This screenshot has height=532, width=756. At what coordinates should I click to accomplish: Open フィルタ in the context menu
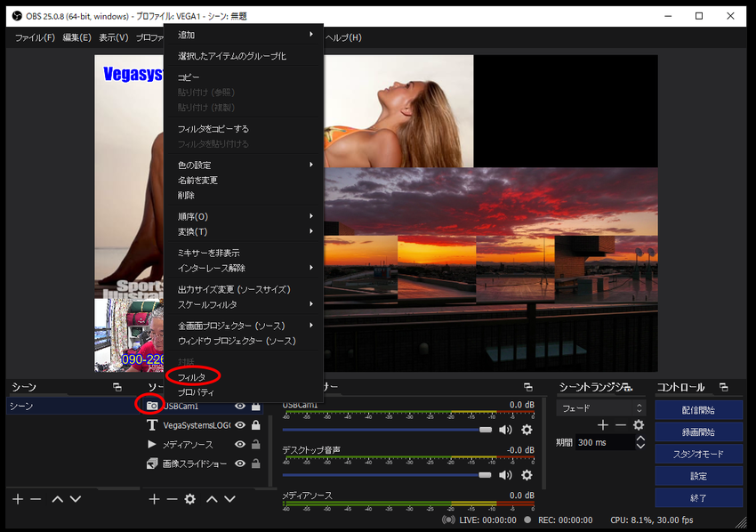point(191,377)
